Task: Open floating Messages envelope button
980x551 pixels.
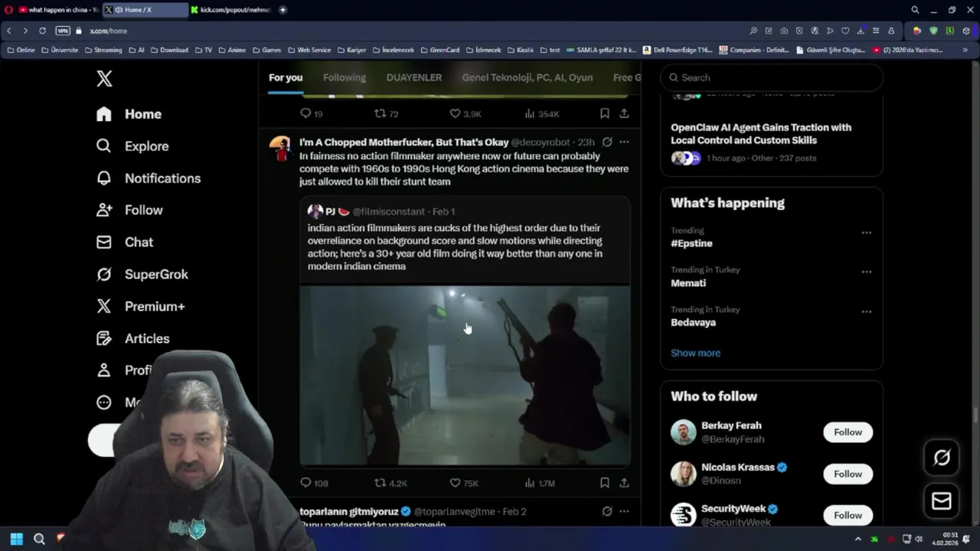Action: coord(941,501)
